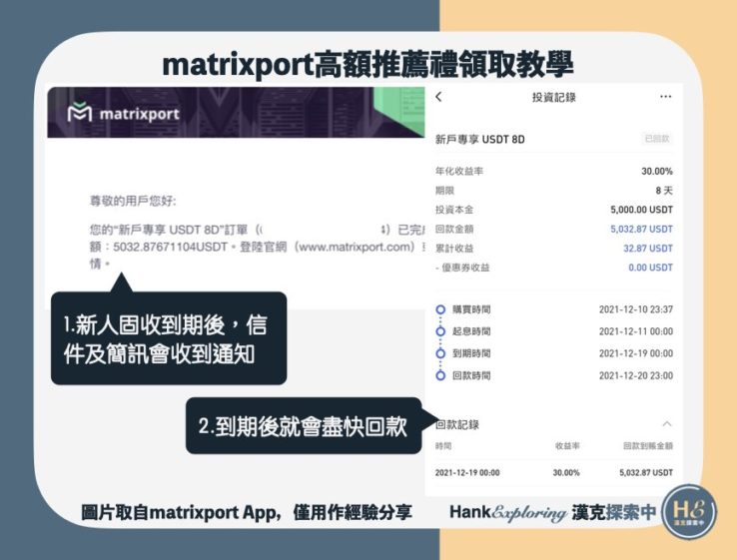This screenshot has width=737, height=560.
Task: Click the www.matrixport.com link in email
Action: [355, 247]
